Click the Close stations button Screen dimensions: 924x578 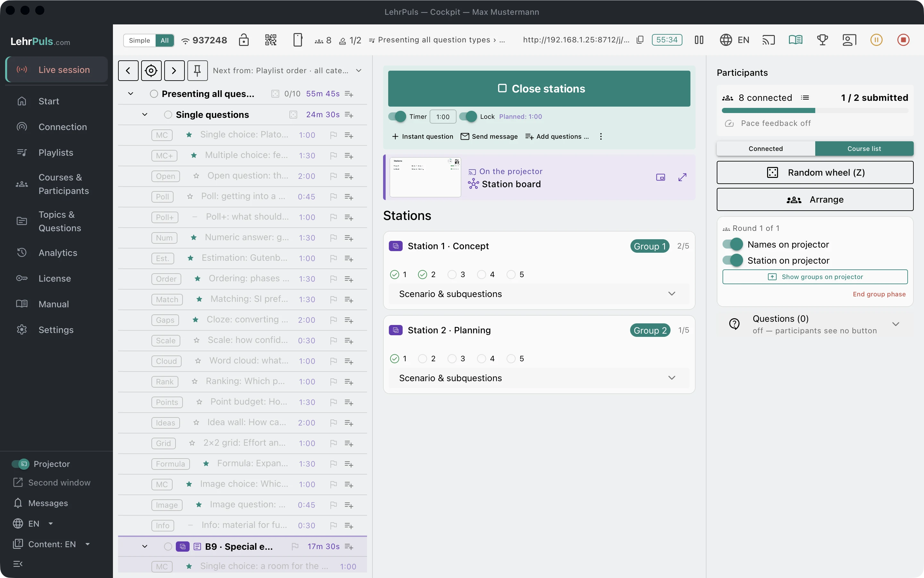539,89
